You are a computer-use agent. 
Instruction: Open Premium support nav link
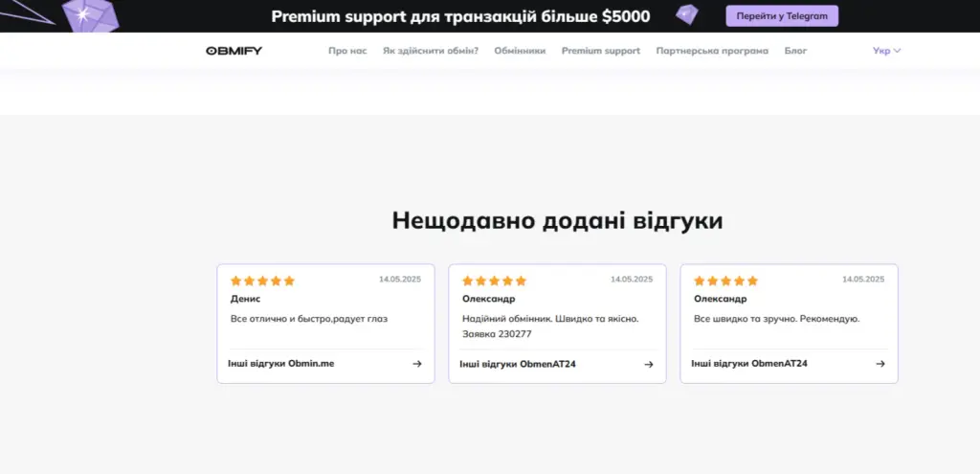(601, 51)
